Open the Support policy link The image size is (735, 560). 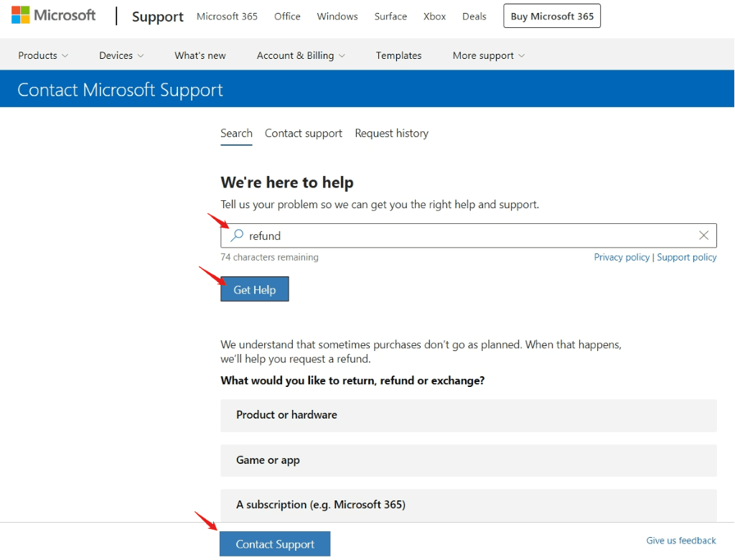click(686, 257)
